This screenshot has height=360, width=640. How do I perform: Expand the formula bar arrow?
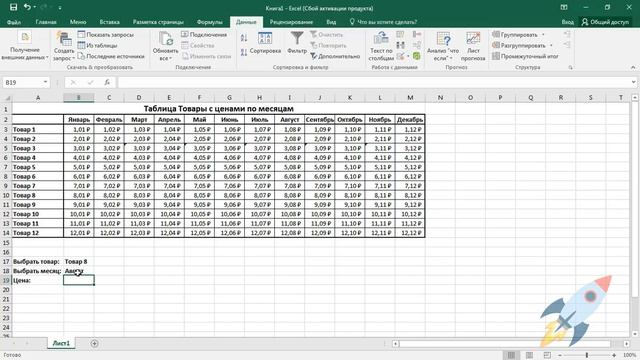coord(633,82)
